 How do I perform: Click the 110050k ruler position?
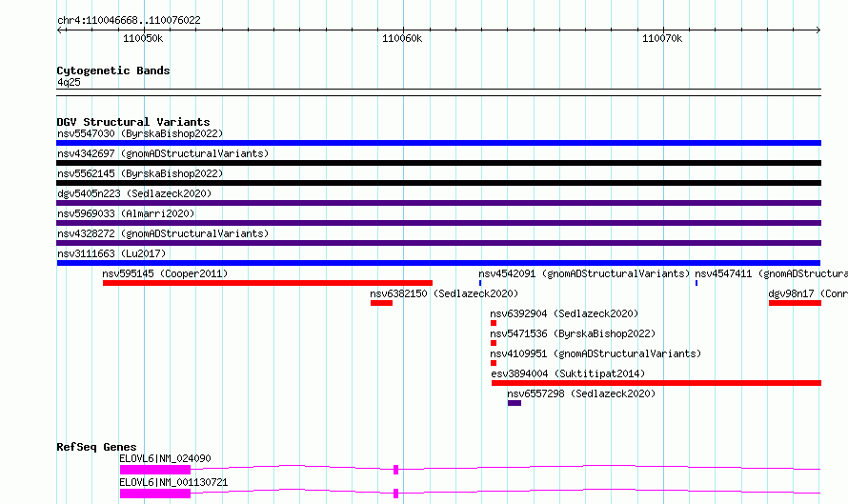point(143,38)
